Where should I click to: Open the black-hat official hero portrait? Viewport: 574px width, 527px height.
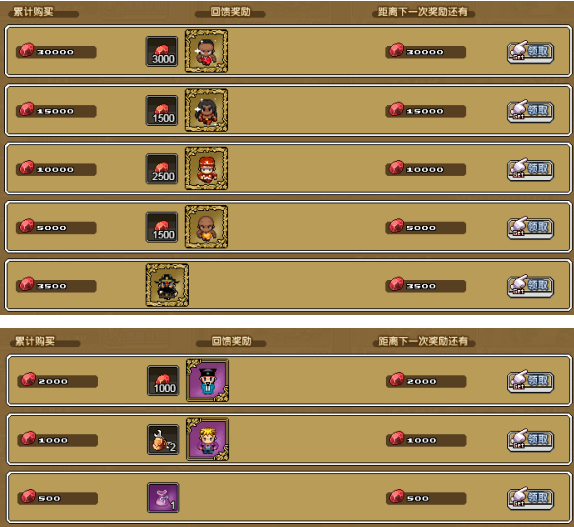coord(208,380)
